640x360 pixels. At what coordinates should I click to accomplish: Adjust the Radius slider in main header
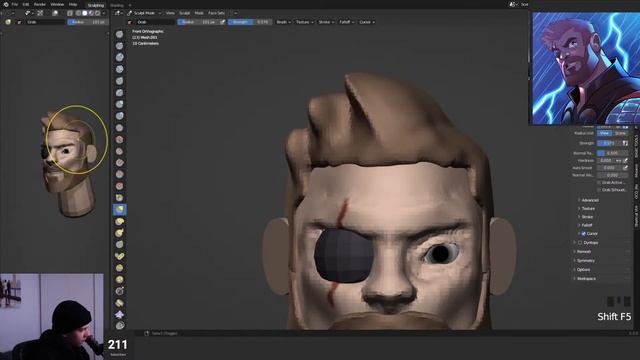click(198, 22)
